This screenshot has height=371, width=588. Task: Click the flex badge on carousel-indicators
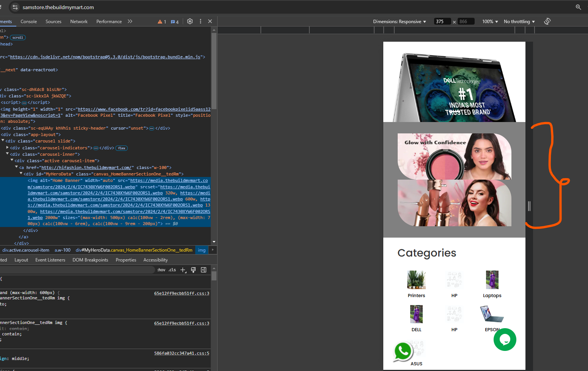click(122, 148)
